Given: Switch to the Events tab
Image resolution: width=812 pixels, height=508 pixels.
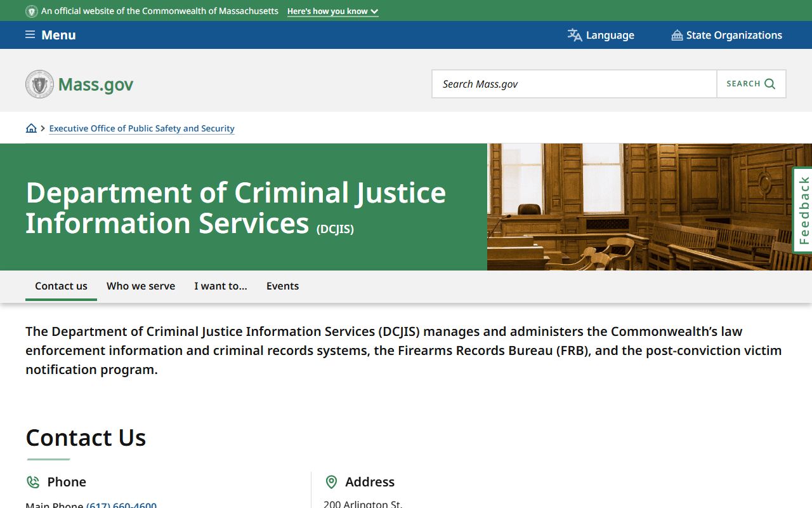Looking at the screenshot, I should coord(282,286).
